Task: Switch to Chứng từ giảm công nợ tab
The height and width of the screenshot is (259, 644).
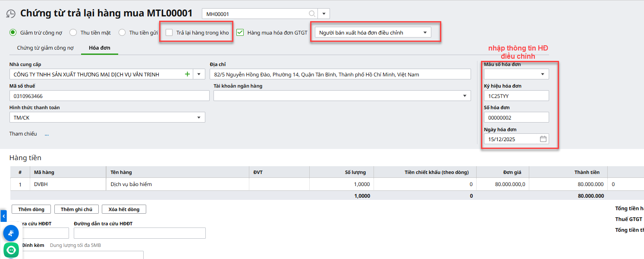Action: point(45,48)
